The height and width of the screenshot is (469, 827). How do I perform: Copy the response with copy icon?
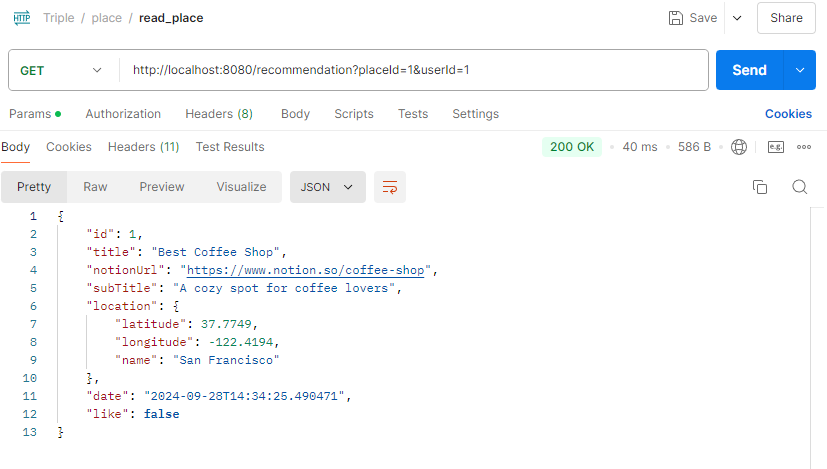[x=759, y=187]
